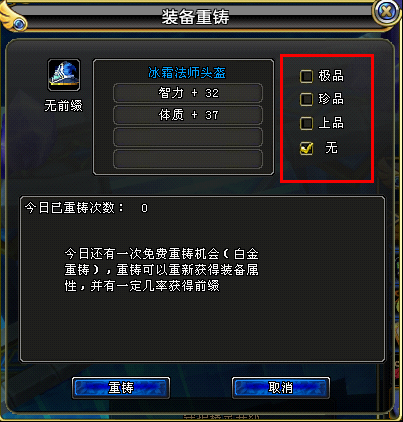Click the 极品 label text

coord(331,76)
